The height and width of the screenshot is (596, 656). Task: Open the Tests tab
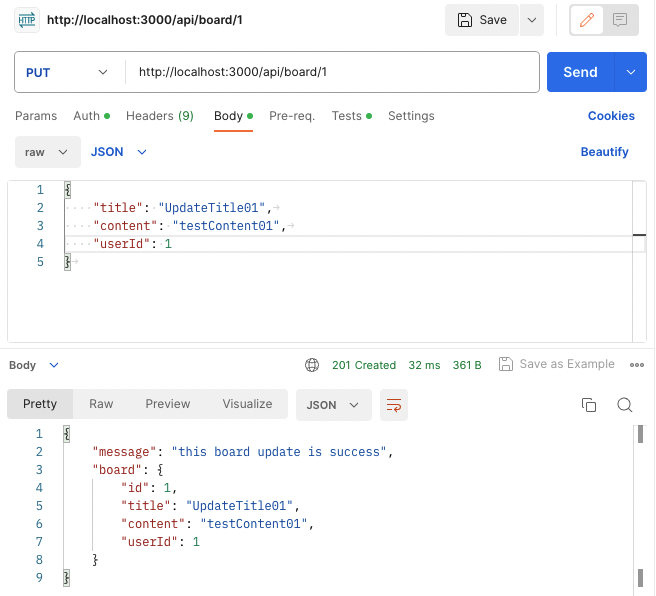pyautogui.click(x=351, y=116)
